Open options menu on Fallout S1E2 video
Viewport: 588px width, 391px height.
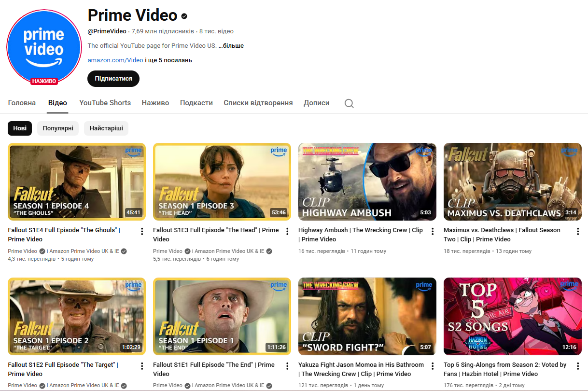[x=142, y=366]
